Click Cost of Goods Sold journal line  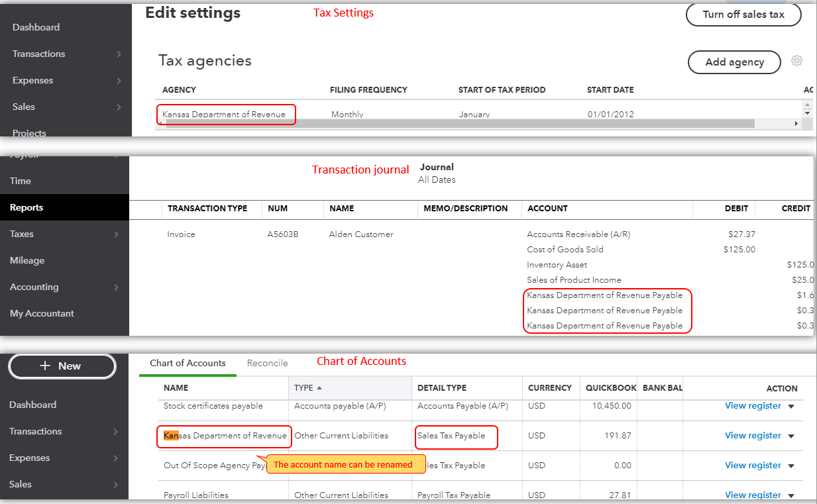click(x=565, y=249)
